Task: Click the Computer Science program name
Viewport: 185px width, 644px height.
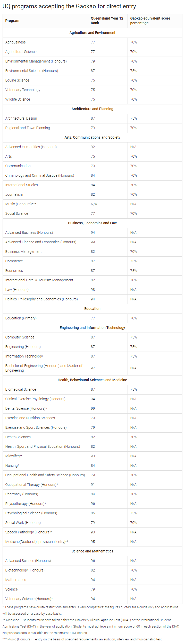Action: pos(20,337)
